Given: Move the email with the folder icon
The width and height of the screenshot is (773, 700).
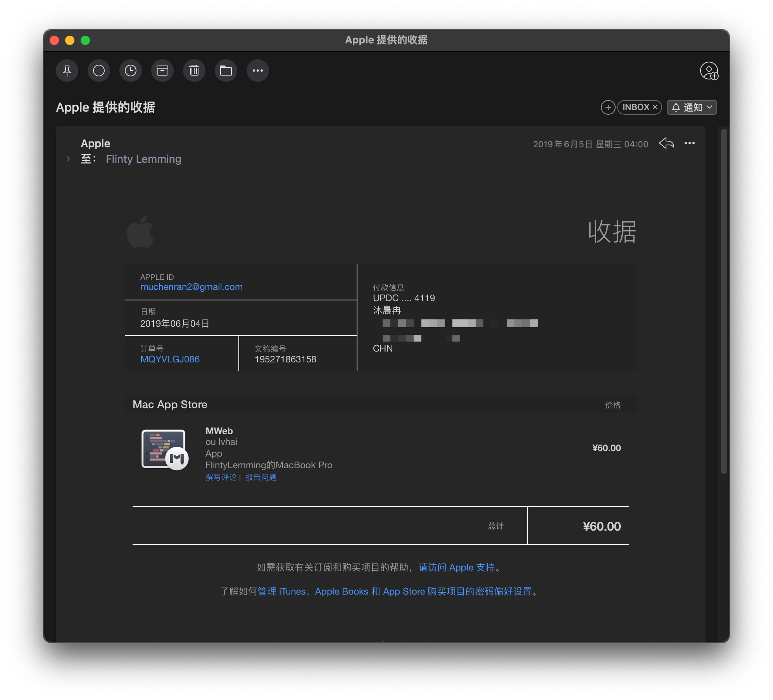Looking at the screenshot, I should (226, 71).
